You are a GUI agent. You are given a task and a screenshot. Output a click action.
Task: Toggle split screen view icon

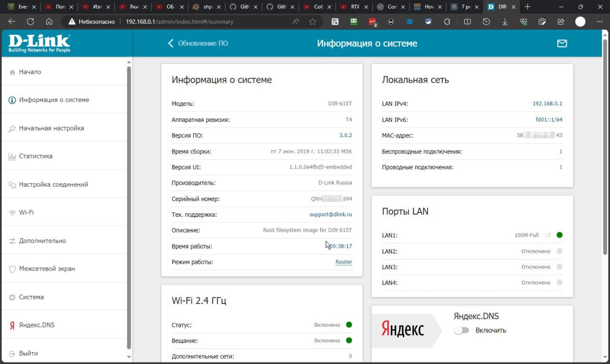[468, 21]
